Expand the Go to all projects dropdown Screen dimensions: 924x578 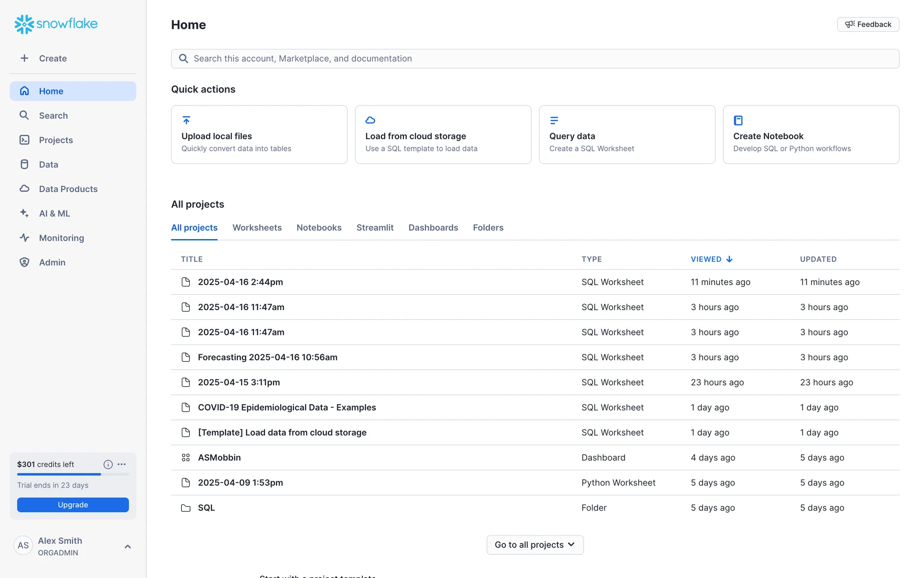coord(535,545)
